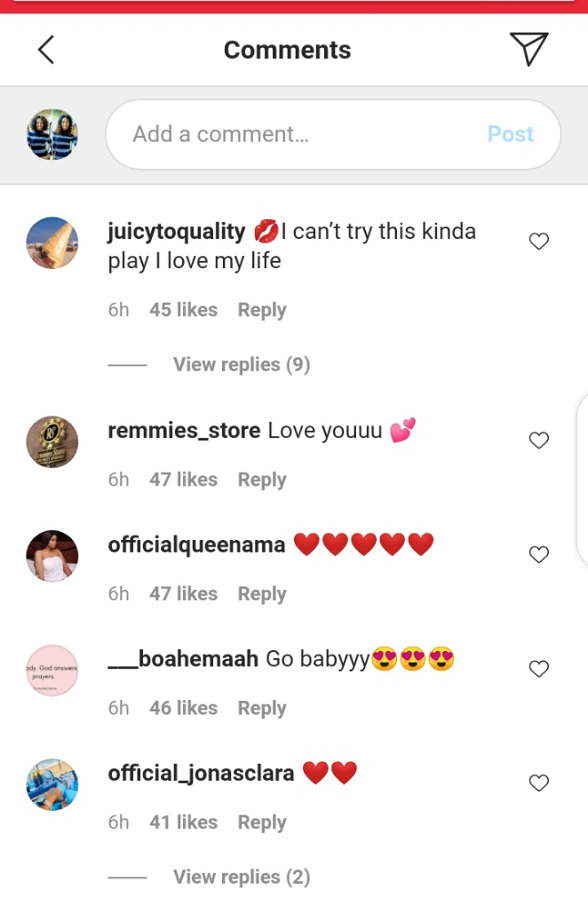Reply to remmies_store's comment
This screenshot has width=588, height=921.
pyautogui.click(x=261, y=480)
